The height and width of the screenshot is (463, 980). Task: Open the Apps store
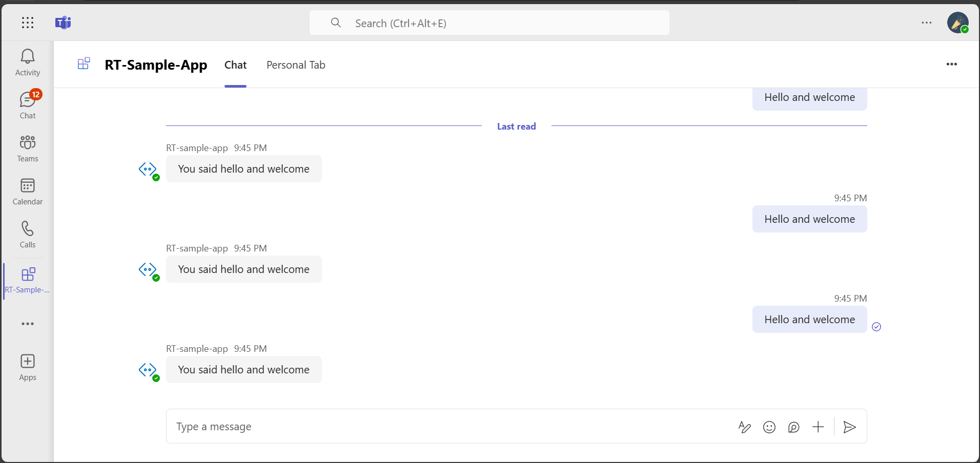[28, 367]
